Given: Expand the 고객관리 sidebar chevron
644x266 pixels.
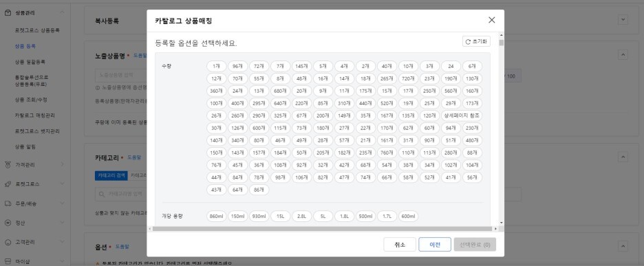Looking at the screenshot, I should click(x=62, y=242).
